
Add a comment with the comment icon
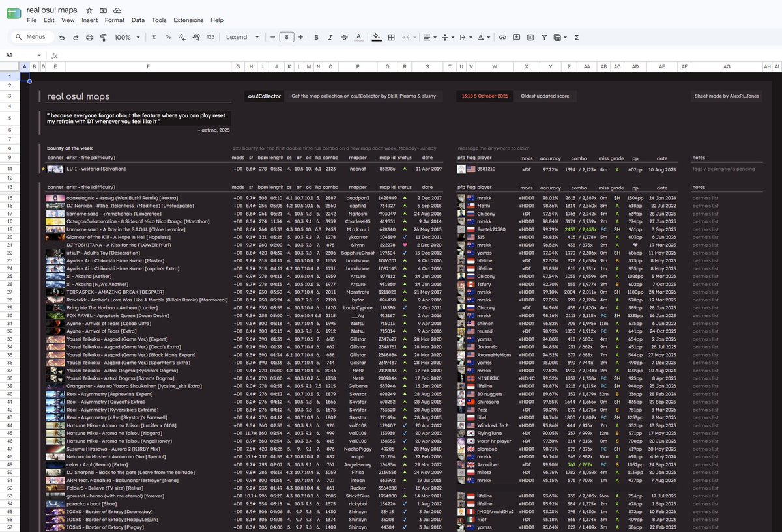[x=516, y=38]
